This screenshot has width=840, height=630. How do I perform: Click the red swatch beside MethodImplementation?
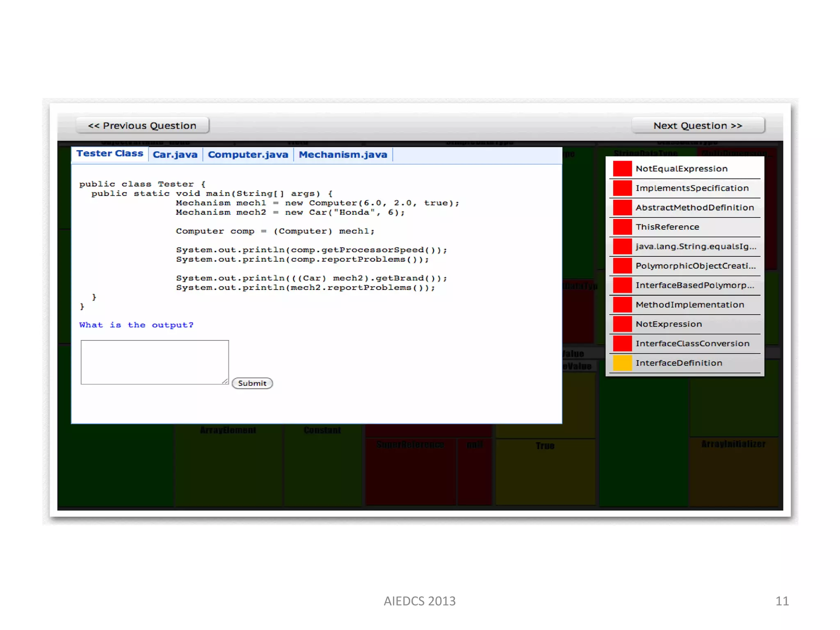click(622, 304)
